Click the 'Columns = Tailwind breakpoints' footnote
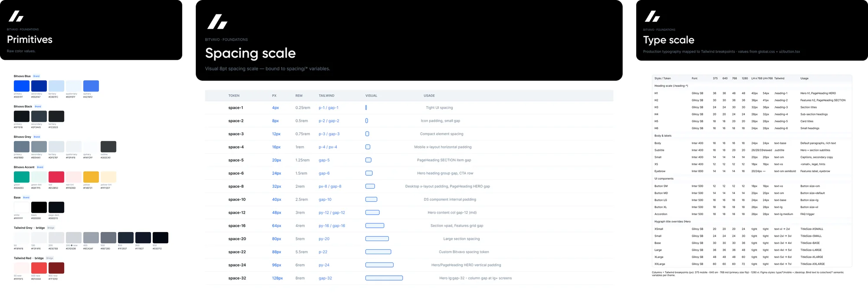The image size is (868, 294). 748,274
